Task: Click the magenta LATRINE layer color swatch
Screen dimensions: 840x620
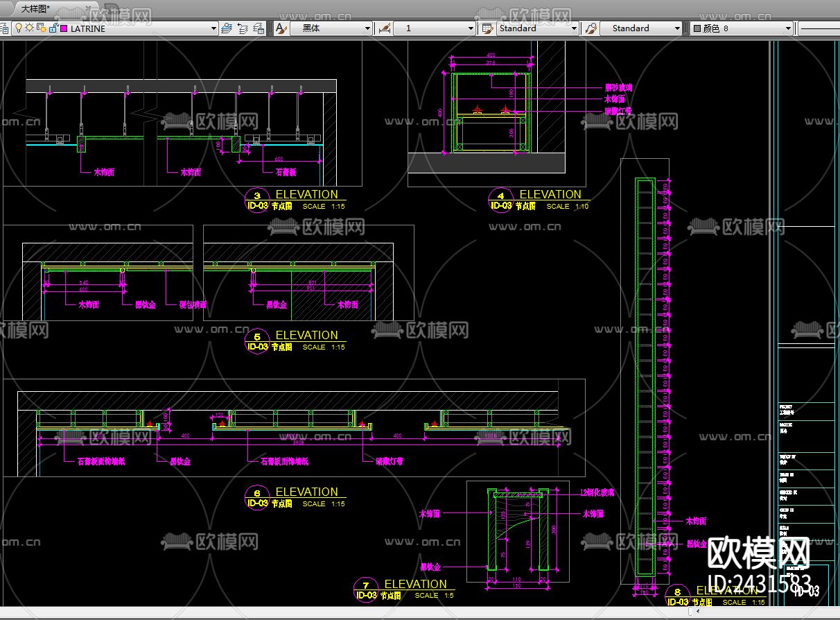Action: coord(64,28)
